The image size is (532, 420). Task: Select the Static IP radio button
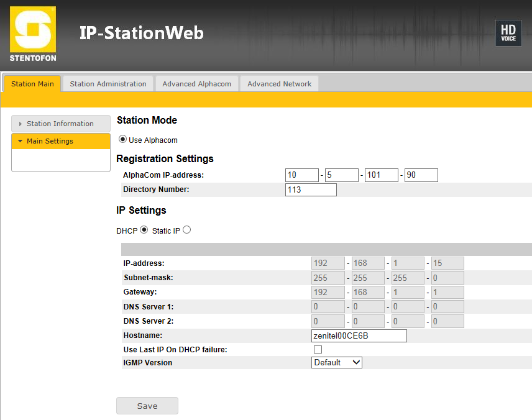186,230
